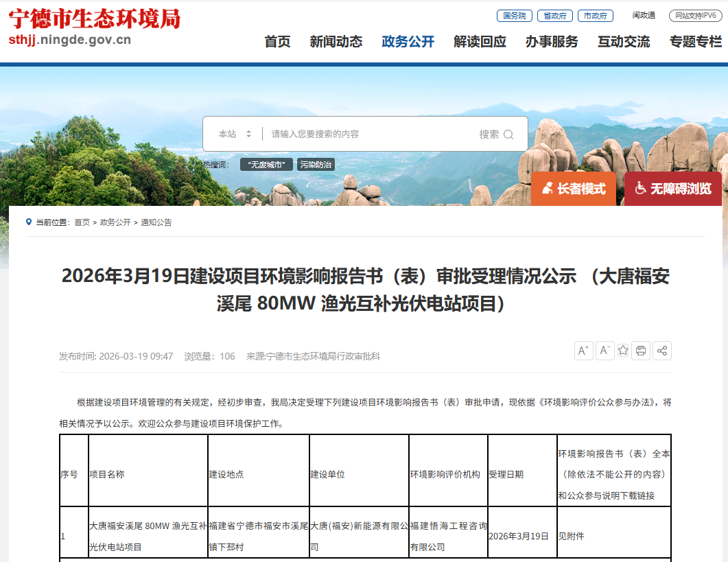
Task: Click the 通知公告 breadcrumb link
Action: click(156, 222)
